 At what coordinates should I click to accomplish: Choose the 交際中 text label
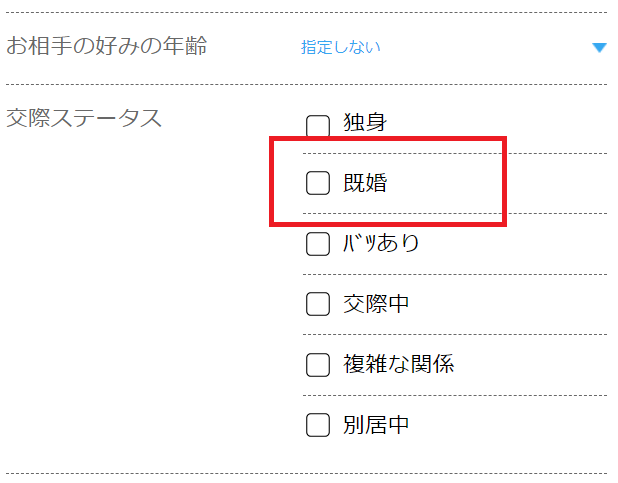pyautogui.click(x=376, y=304)
